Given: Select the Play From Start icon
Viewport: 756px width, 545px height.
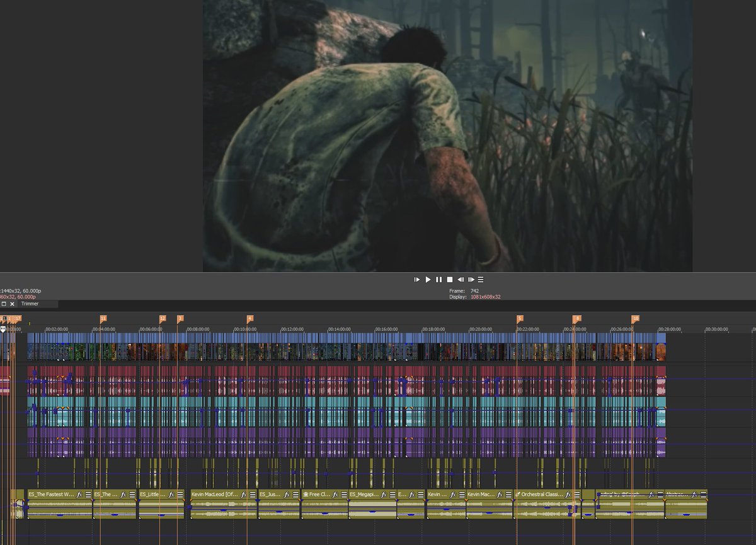Looking at the screenshot, I should [417, 279].
